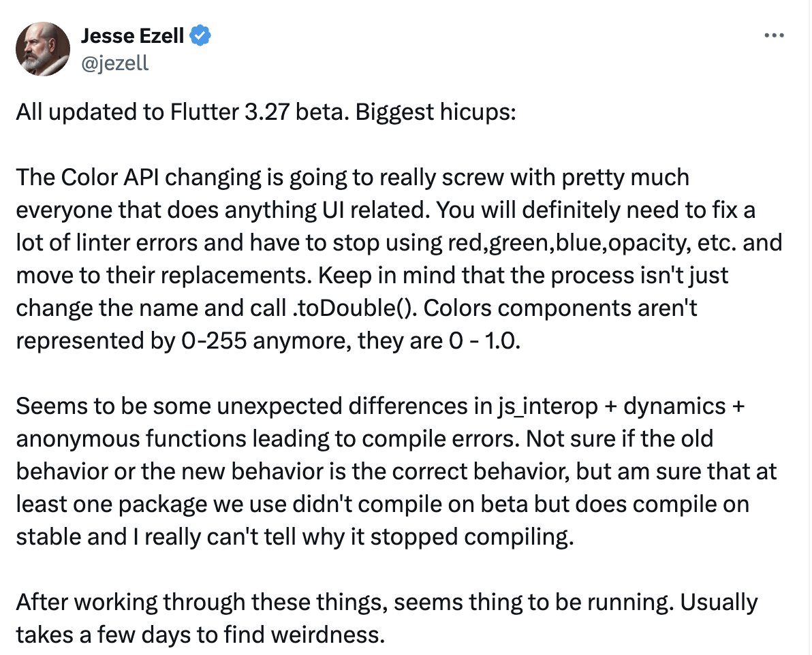Click the display name Jesse Ezell
The image size is (812, 655).
click(133, 35)
